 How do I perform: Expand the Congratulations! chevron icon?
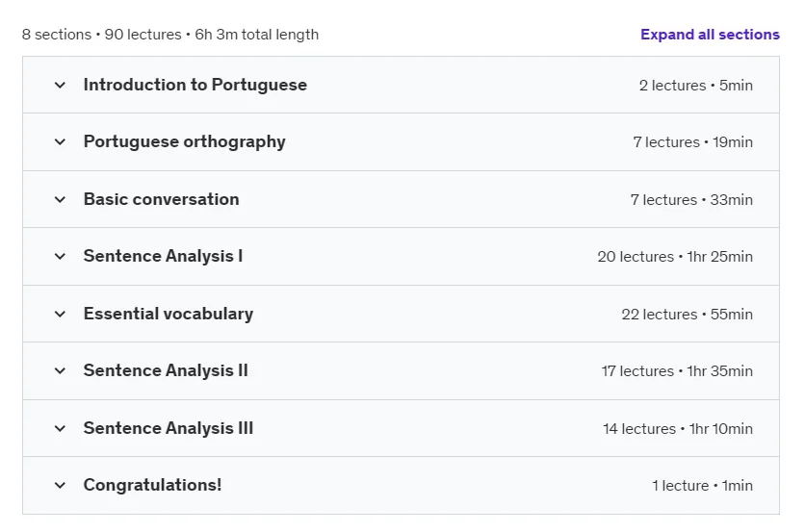60,485
